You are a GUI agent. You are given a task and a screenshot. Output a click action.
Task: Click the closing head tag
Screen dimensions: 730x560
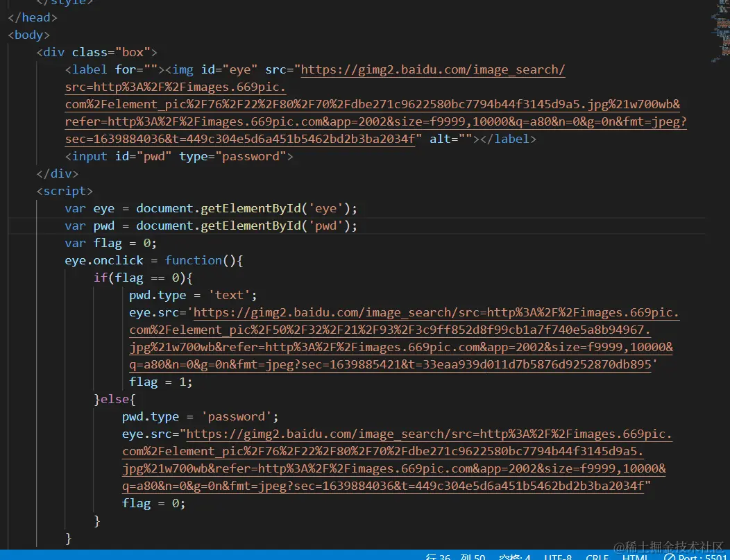pos(33,17)
